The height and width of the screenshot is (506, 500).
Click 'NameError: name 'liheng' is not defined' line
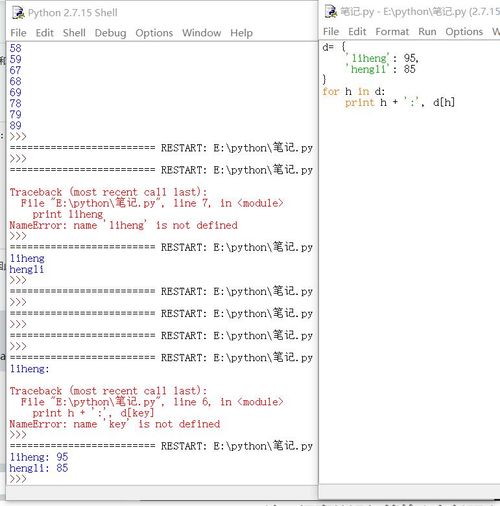(123, 225)
